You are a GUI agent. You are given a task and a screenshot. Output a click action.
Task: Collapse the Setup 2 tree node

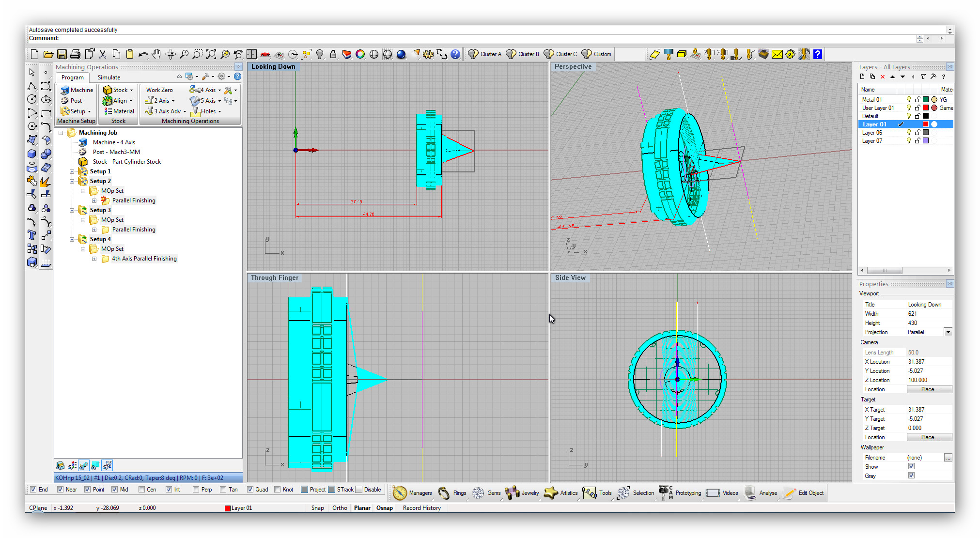tap(72, 181)
